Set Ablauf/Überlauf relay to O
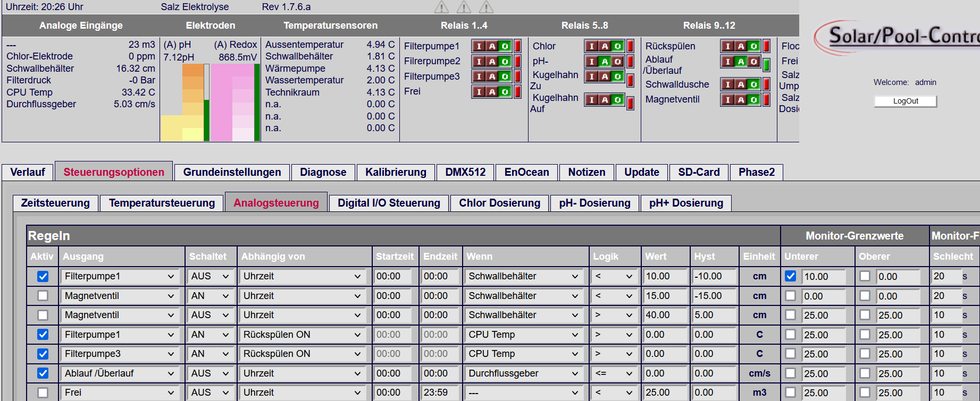This screenshot has width=980, height=401. 754,62
